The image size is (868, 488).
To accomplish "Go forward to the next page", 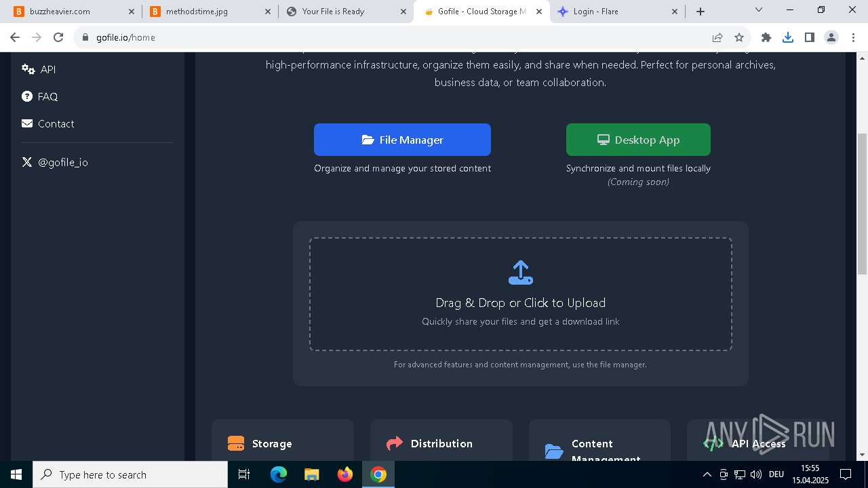I will (37, 37).
